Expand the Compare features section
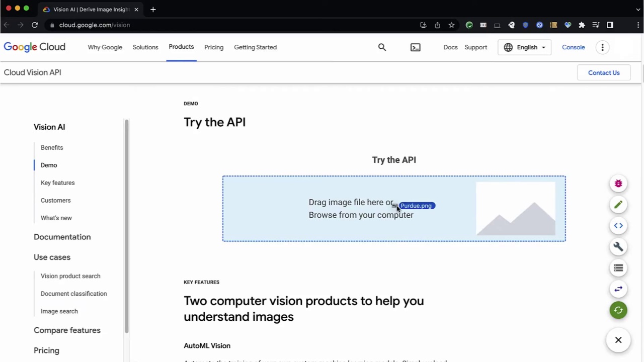This screenshot has height=362, width=644. click(x=67, y=330)
